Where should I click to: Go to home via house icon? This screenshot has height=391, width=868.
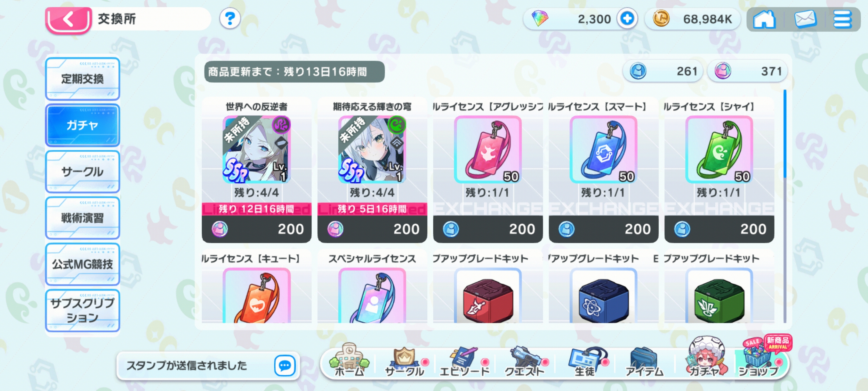tap(764, 19)
